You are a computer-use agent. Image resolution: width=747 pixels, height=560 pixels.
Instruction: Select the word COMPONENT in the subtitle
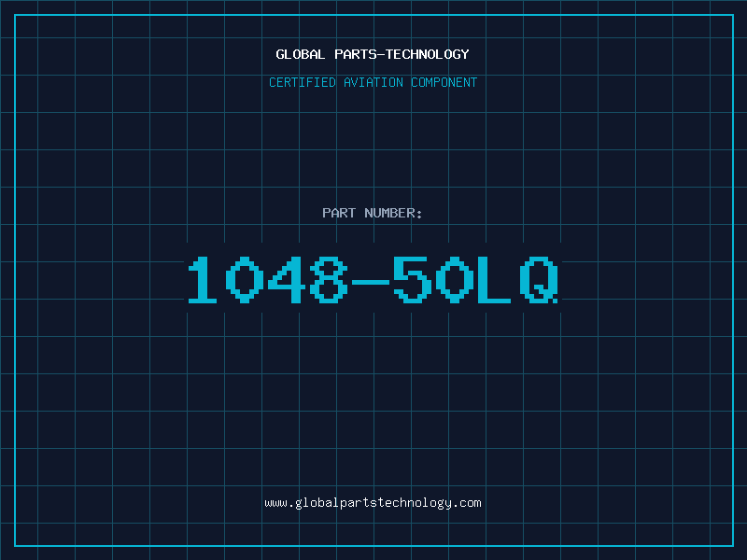pos(444,82)
